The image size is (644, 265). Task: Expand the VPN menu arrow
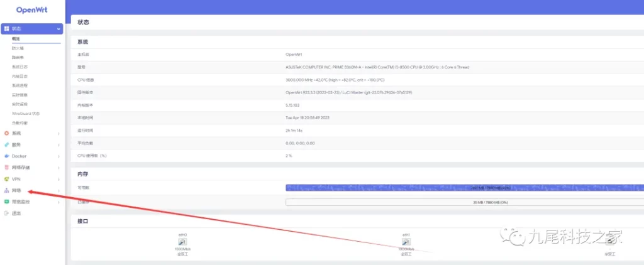click(58, 179)
